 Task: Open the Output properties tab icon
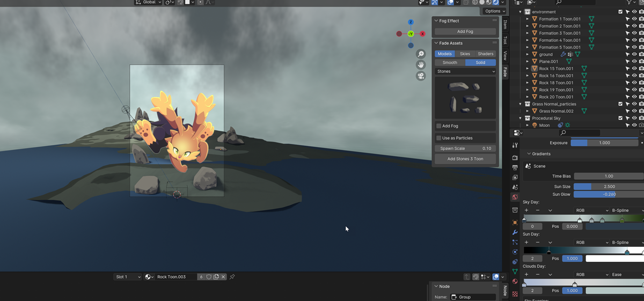click(515, 167)
